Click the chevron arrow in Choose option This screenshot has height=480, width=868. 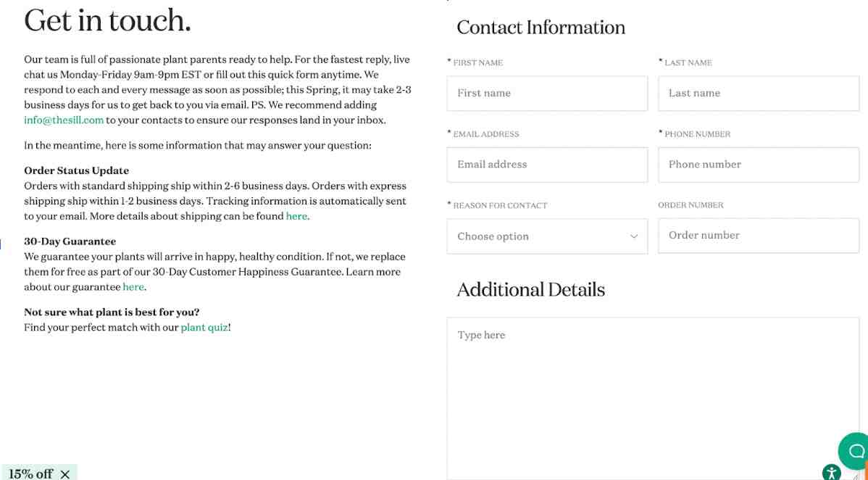click(x=634, y=237)
